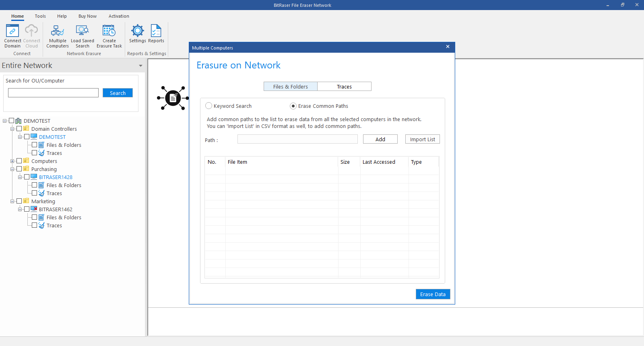Click the Add path button
The image size is (644, 346).
(x=380, y=139)
